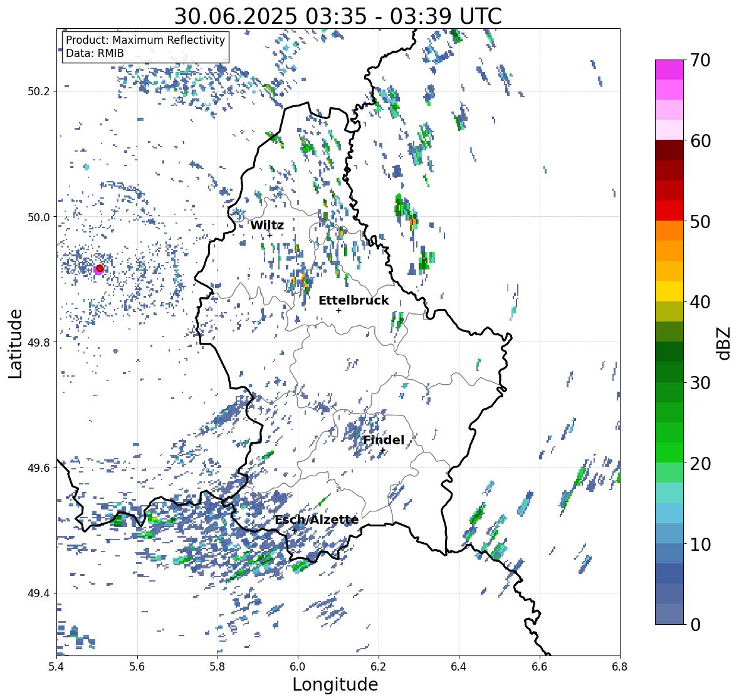Screen dimensions: 739x700
Task: Click the 6.4 longitude tick label
Action: 459,666
